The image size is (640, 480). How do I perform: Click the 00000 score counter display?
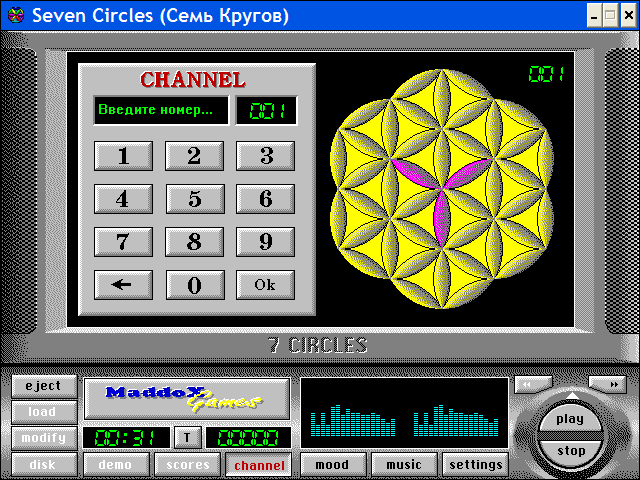click(249, 438)
